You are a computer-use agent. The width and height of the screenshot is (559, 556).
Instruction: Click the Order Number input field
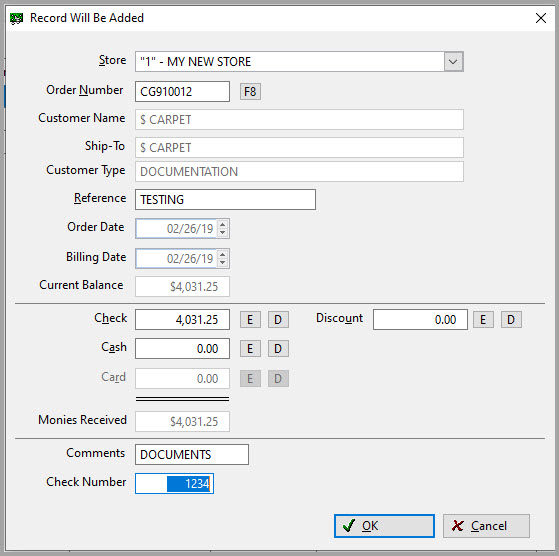point(182,92)
